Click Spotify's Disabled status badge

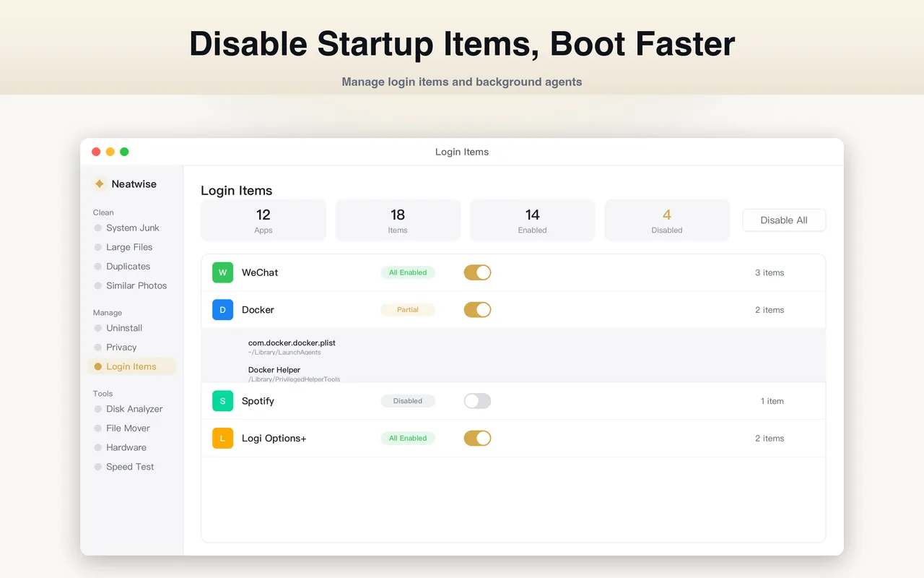(408, 401)
